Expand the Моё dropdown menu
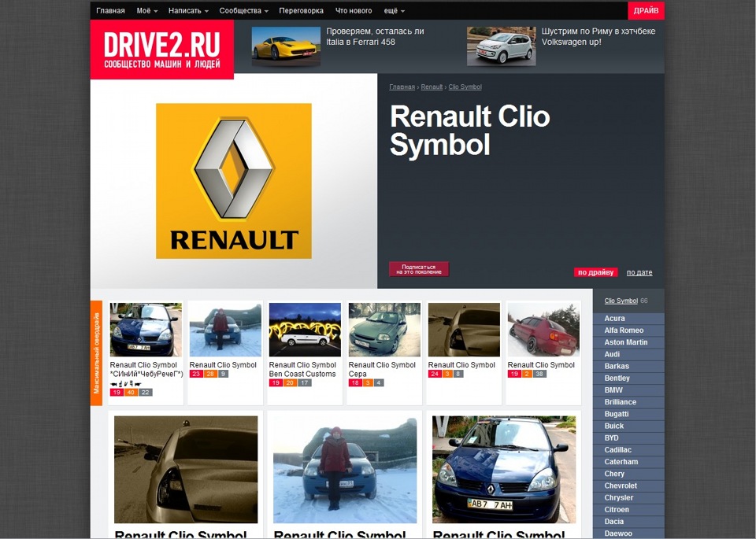The image size is (756, 539). (x=147, y=10)
